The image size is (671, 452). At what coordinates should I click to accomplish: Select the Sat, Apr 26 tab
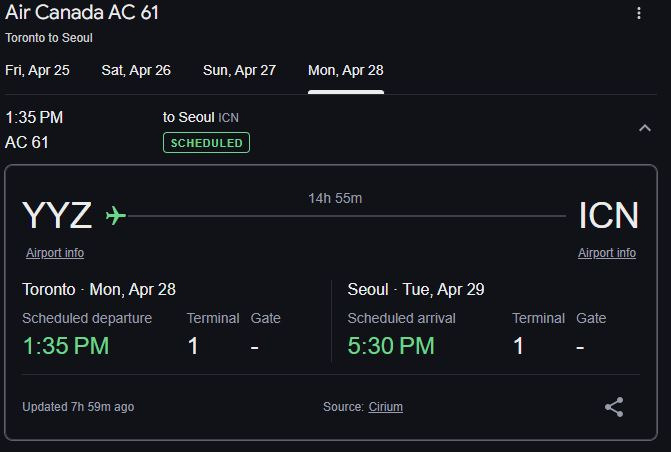tap(136, 70)
